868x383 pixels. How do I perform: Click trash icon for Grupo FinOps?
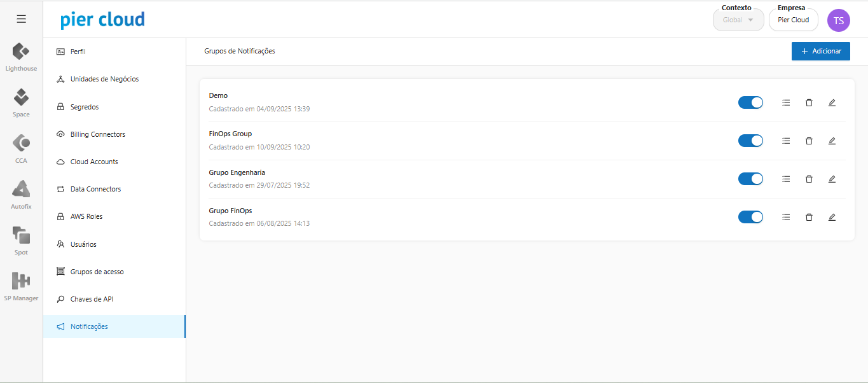(x=809, y=217)
